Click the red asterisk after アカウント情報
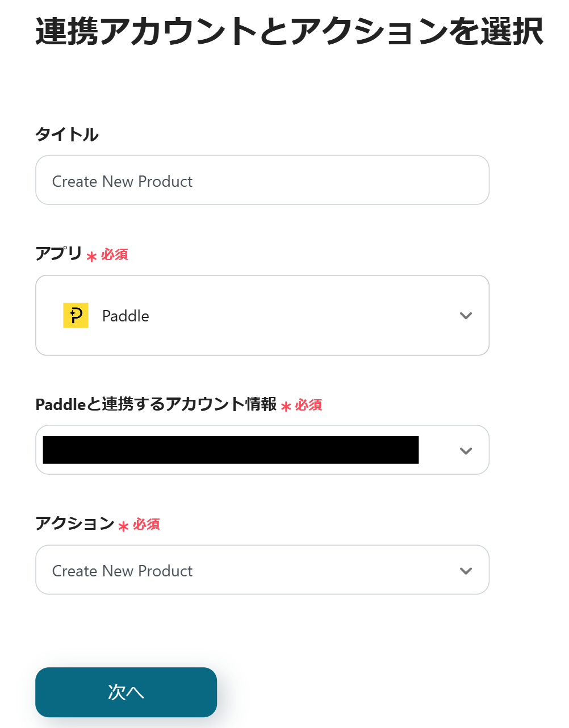 286,407
